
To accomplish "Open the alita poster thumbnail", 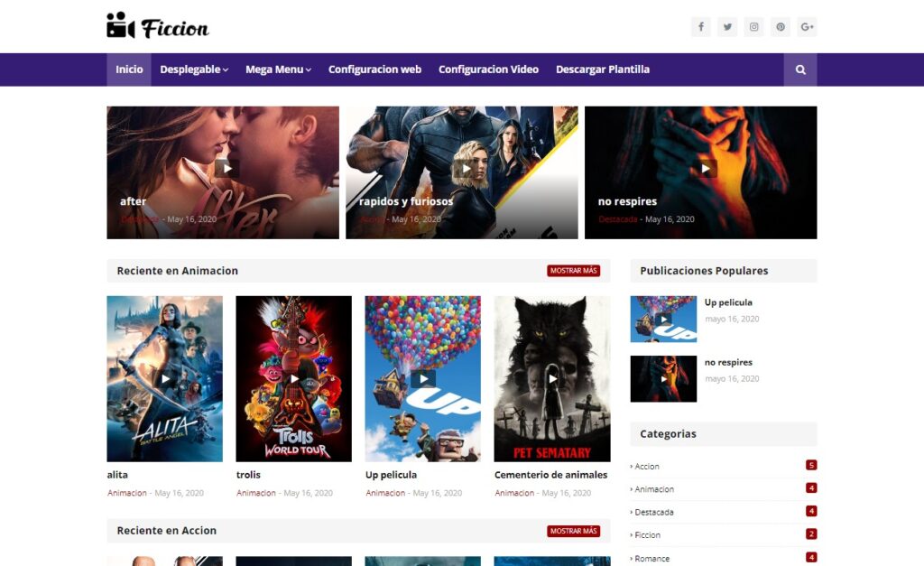I will tap(165, 378).
